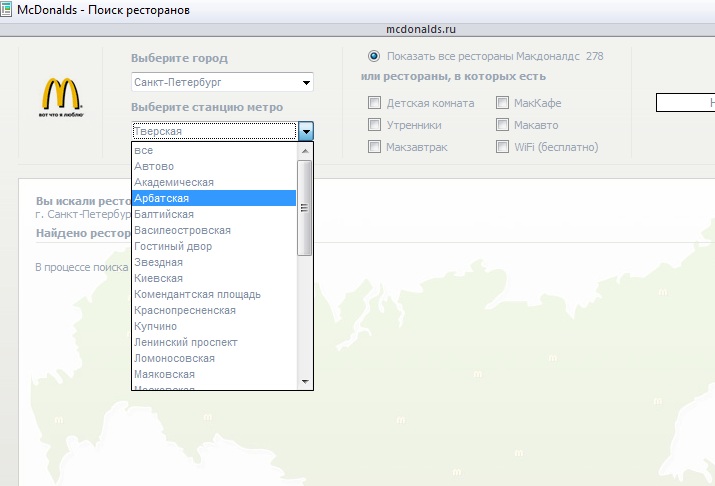Enable the Утренники checkbox
This screenshot has height=486, width=715.
[374, 124]
